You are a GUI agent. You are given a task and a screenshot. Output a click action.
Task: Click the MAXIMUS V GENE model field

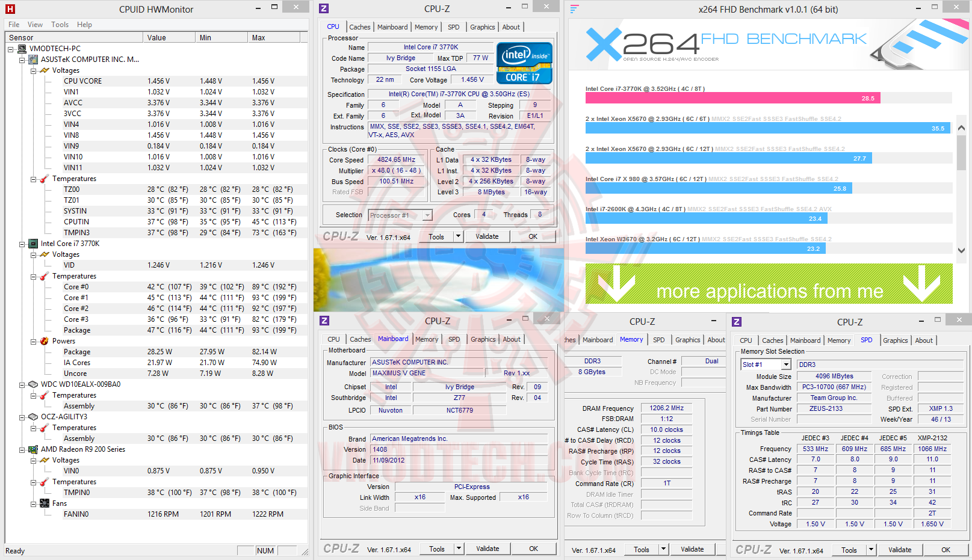[x=427, y=373]
